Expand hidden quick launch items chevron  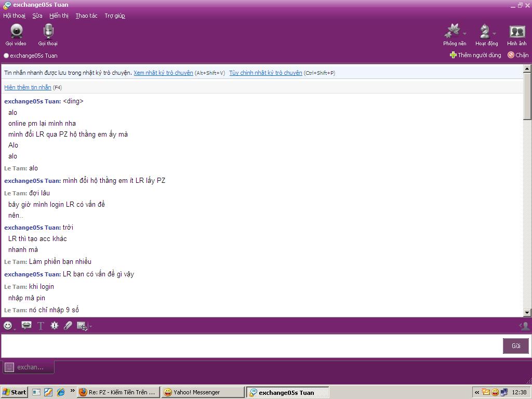[x=72, y=391]
